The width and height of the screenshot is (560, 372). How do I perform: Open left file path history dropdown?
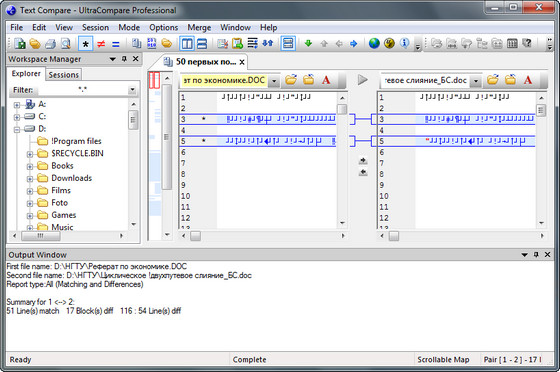274,81
